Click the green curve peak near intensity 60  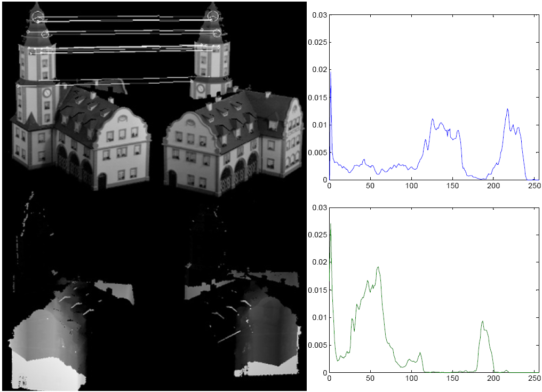(x=378, y=267)
